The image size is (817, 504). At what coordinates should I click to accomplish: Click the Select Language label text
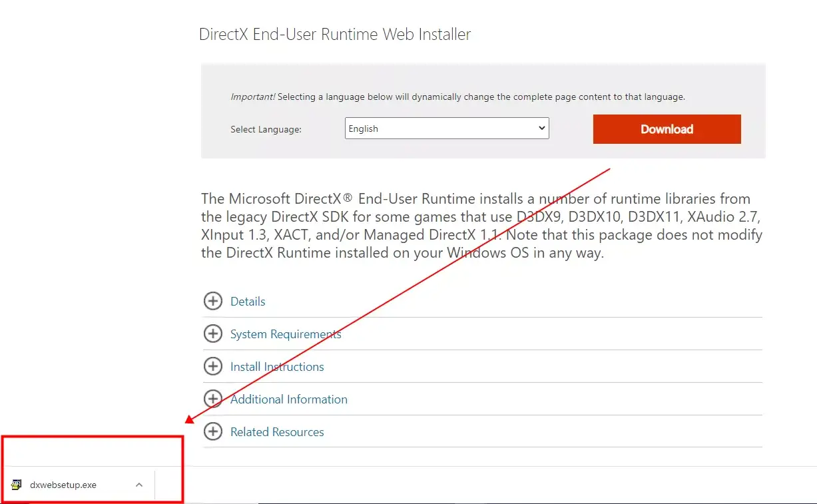(266, 129)
